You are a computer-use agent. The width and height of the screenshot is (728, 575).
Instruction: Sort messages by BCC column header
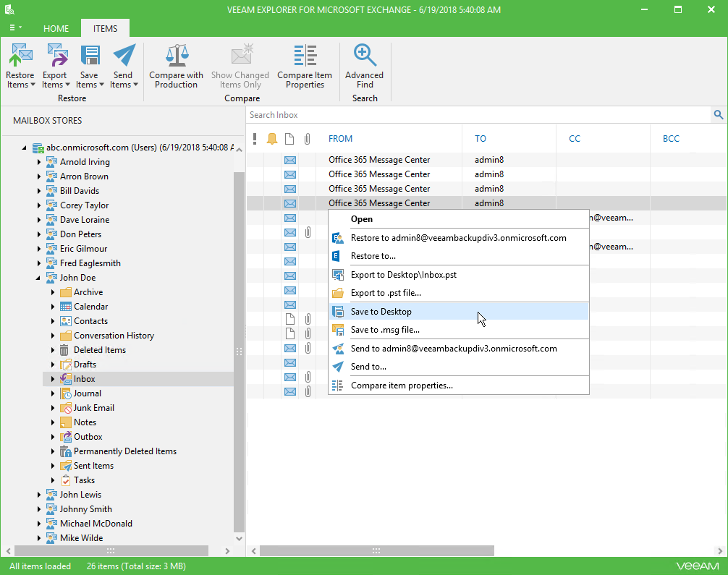tap(671, 138)
